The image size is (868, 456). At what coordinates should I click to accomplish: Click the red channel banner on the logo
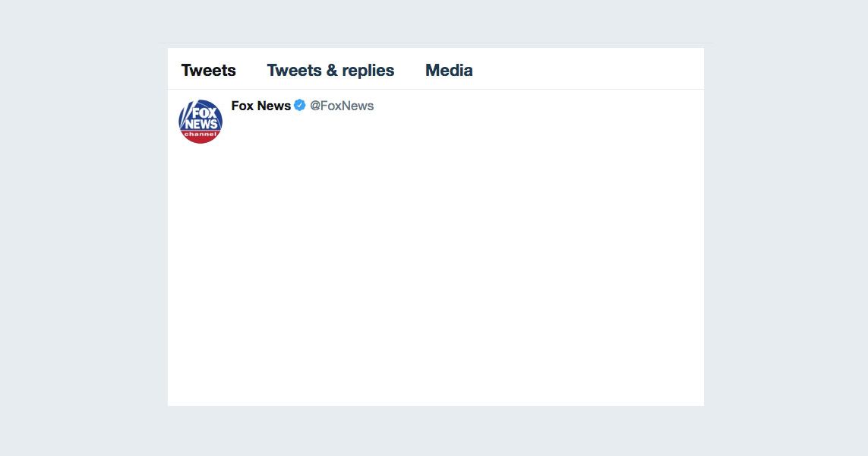(x=200, y=137)
